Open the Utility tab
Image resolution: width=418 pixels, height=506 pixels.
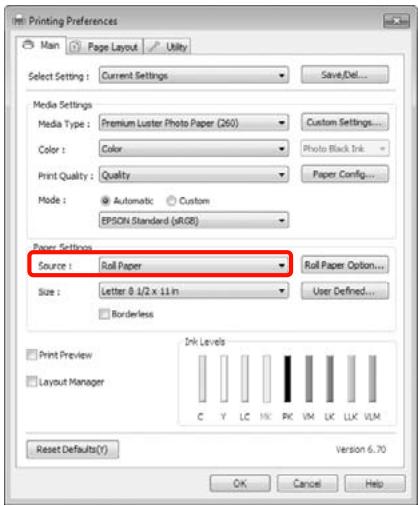point(168,46)
